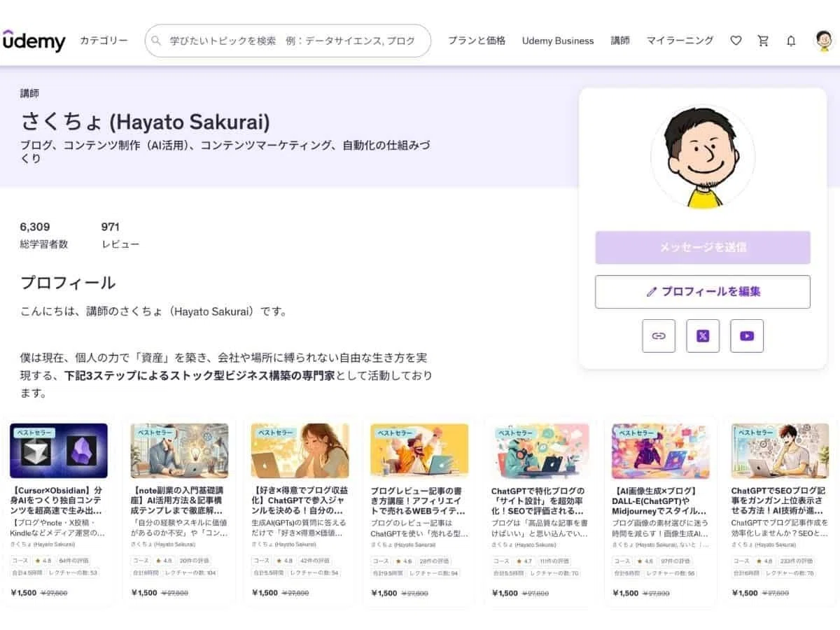Open the AI画像生成×ブログ course thumbnail
The width and height of the screenshot is (840, 630).
(660, 451)
